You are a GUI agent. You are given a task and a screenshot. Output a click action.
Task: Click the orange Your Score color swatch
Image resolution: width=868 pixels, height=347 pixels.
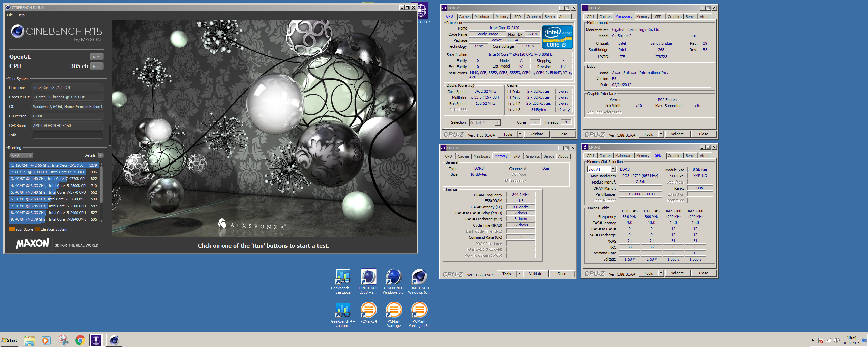12,229
